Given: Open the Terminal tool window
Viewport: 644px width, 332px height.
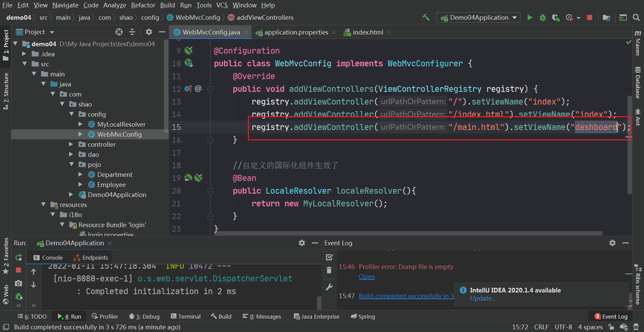Looking at the screenshot, I should (x=185, y=316).
